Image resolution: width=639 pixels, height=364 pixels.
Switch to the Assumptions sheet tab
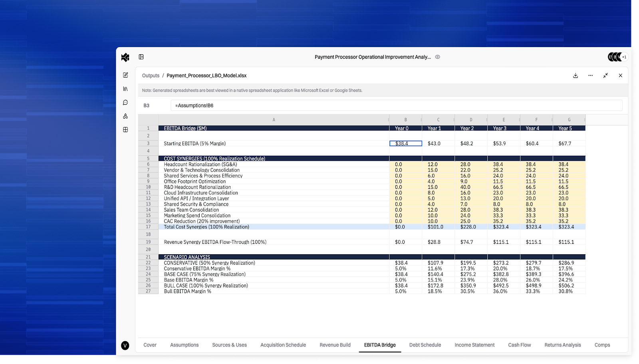pos(184,345)
